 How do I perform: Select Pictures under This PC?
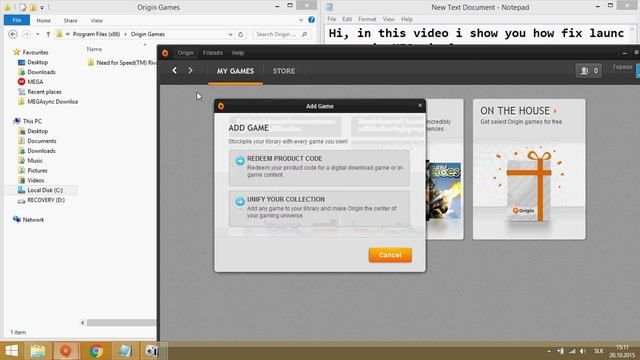coord(37,170)
